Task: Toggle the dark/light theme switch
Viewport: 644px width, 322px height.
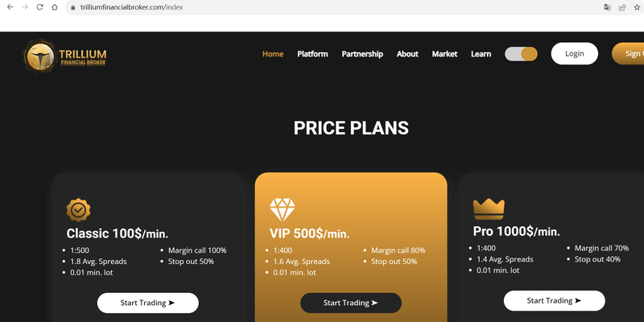Action: click(521, 54)
